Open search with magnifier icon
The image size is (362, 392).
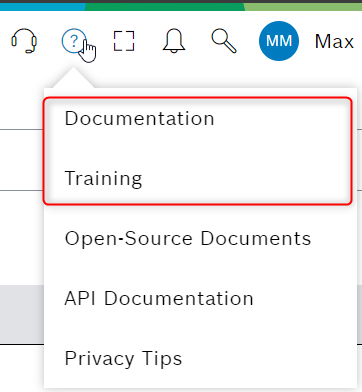[224, 41]
